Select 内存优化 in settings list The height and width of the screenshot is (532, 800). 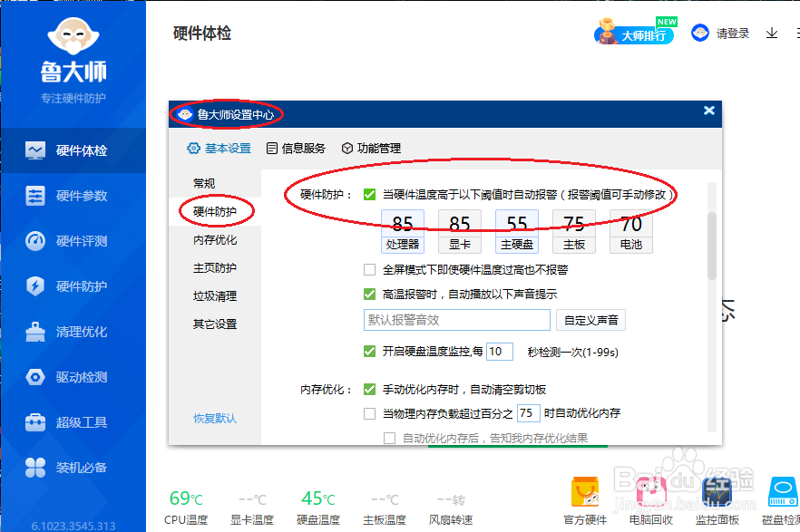point(215,239)
